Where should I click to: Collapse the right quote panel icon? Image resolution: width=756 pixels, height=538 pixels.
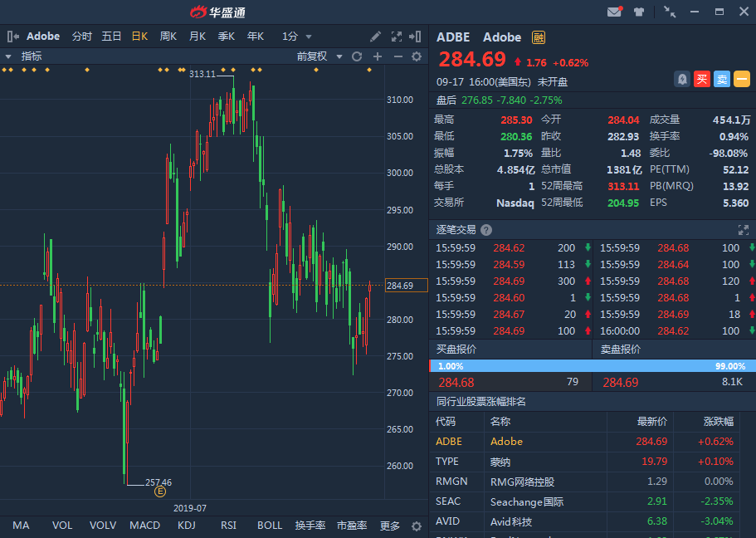[x=415, y=37]
